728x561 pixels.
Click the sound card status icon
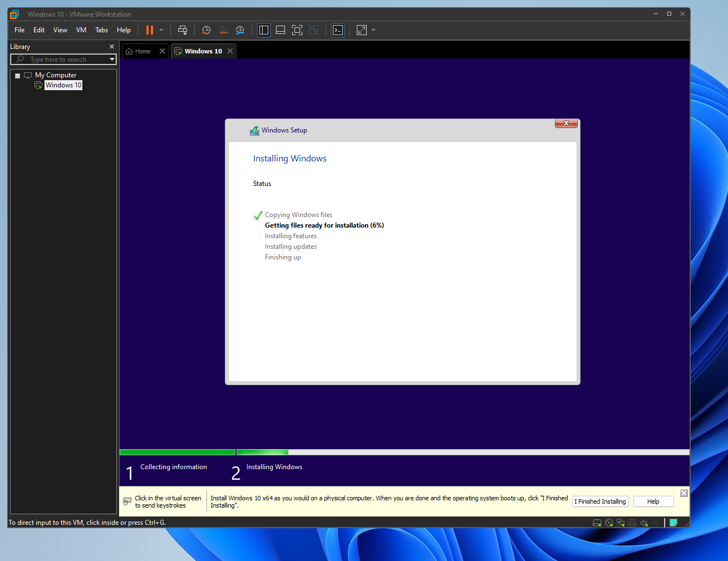click(x=644, y=523)
